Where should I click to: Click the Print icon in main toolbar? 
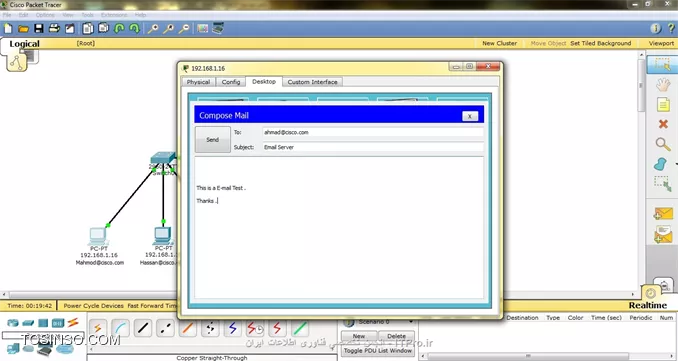(54, 29)
